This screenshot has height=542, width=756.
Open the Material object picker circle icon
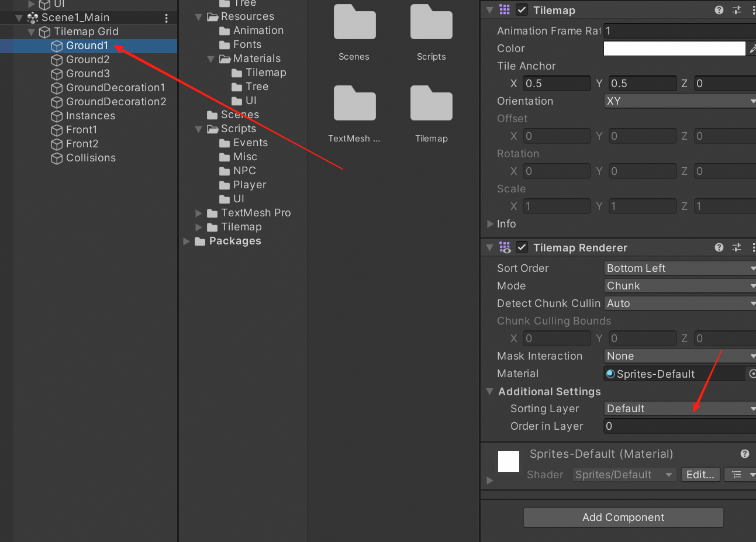tap(752, 374)
